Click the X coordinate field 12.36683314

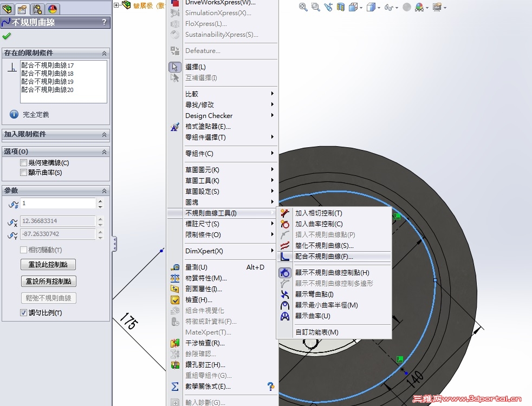(x=58, y=221)
